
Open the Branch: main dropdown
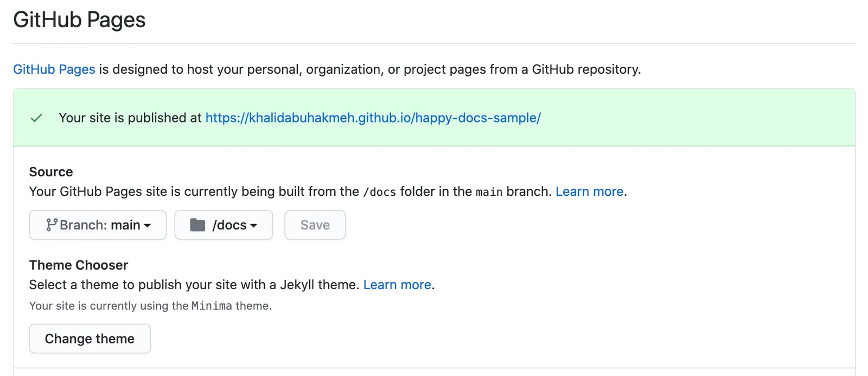pos(98,225)
